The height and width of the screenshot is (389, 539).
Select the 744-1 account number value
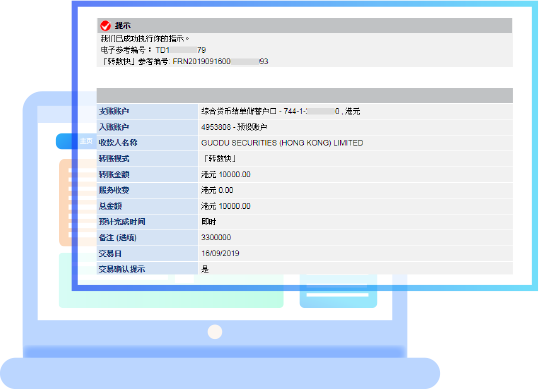click(x=311, y=111)
